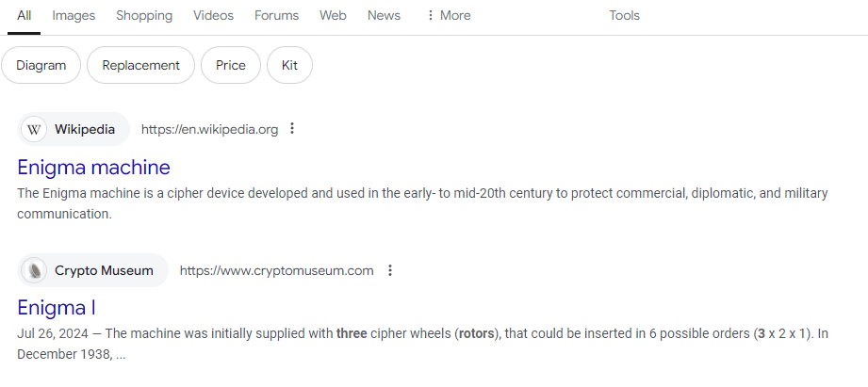Image resolution: width=868 pixels, height=387 pixels.
Task: Select the Kit filter chip
Action: 289,65
